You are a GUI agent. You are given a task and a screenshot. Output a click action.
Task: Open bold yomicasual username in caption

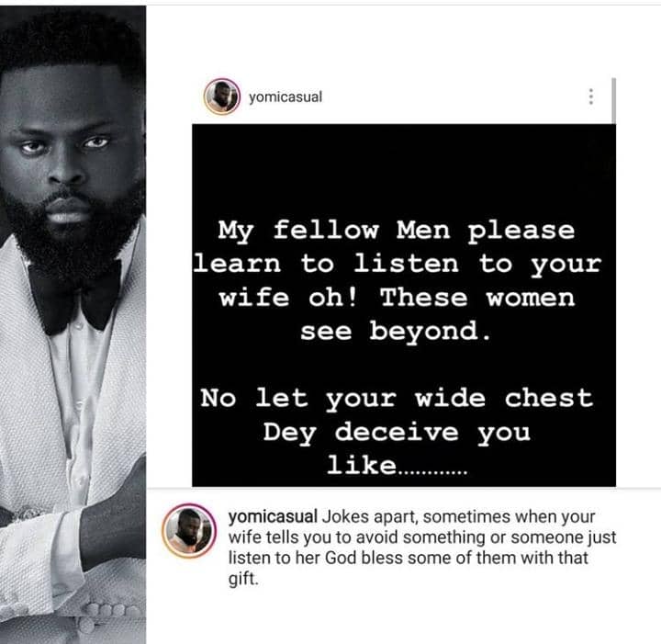point(273,516)
